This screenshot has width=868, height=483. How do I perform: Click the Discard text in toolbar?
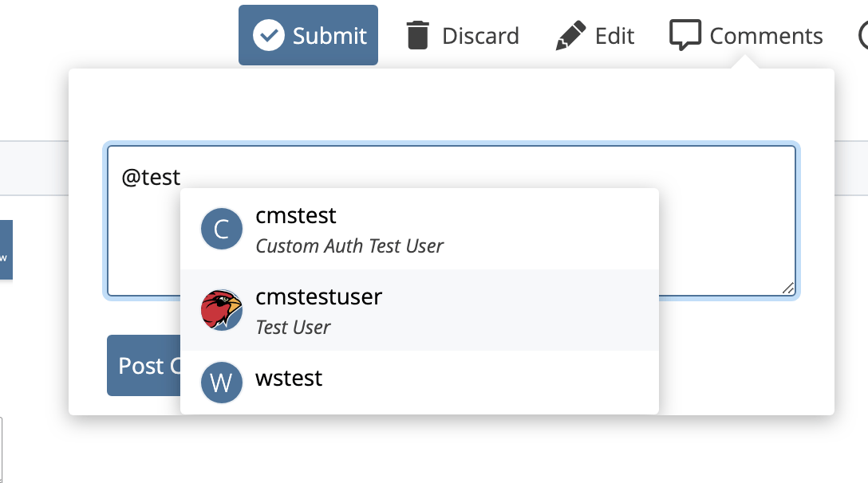(x=480, y=36)
